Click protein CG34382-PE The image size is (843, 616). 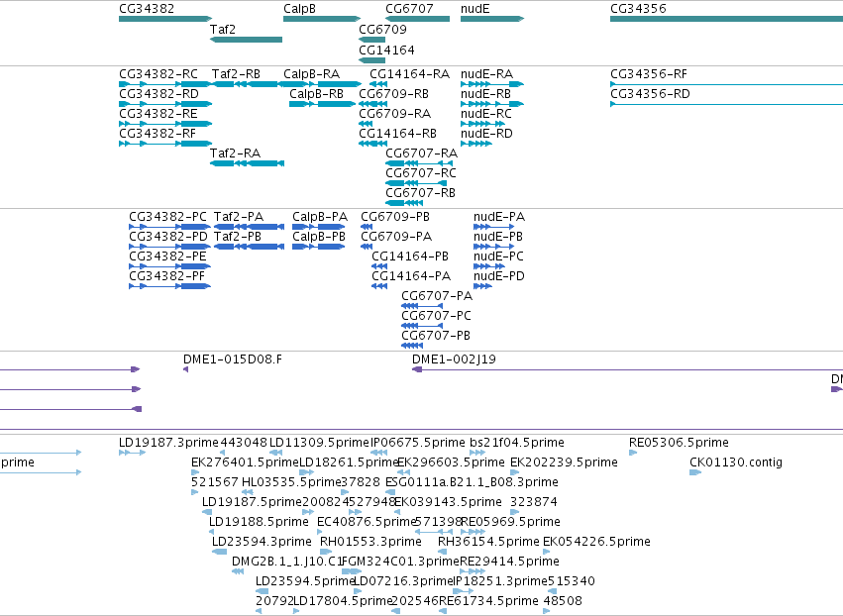170,266
